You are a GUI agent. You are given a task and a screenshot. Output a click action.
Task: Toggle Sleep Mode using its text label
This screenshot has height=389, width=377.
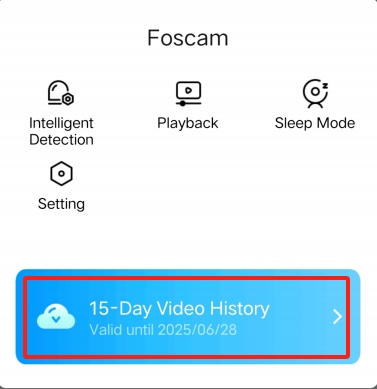point(315,123)
